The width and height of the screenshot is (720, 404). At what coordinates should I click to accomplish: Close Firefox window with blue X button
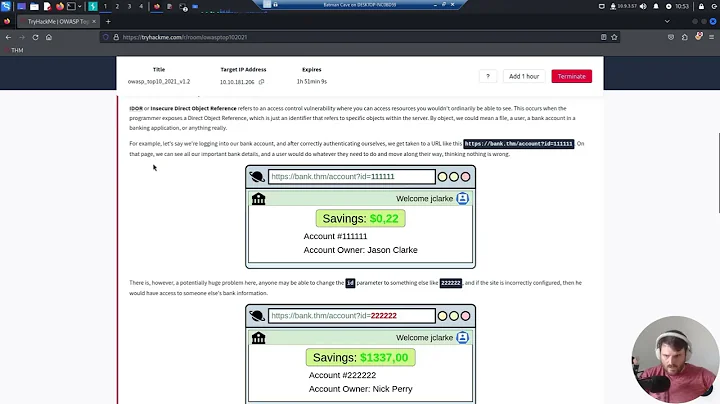click(713, 22)
